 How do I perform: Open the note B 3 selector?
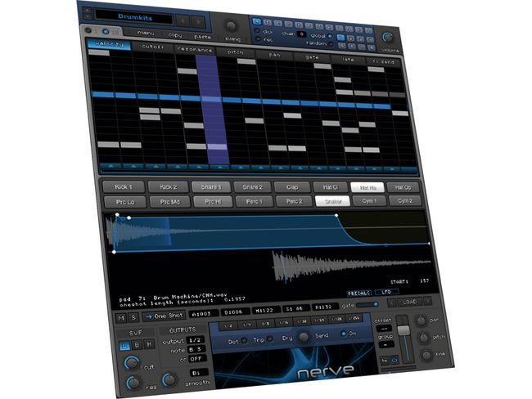pyautogui.click(x=196, y=349)
